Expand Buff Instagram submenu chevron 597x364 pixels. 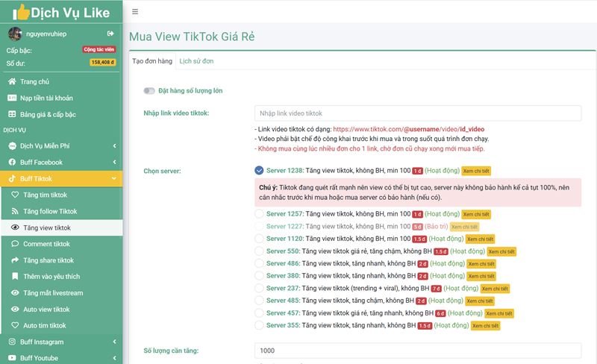(114, 342)
